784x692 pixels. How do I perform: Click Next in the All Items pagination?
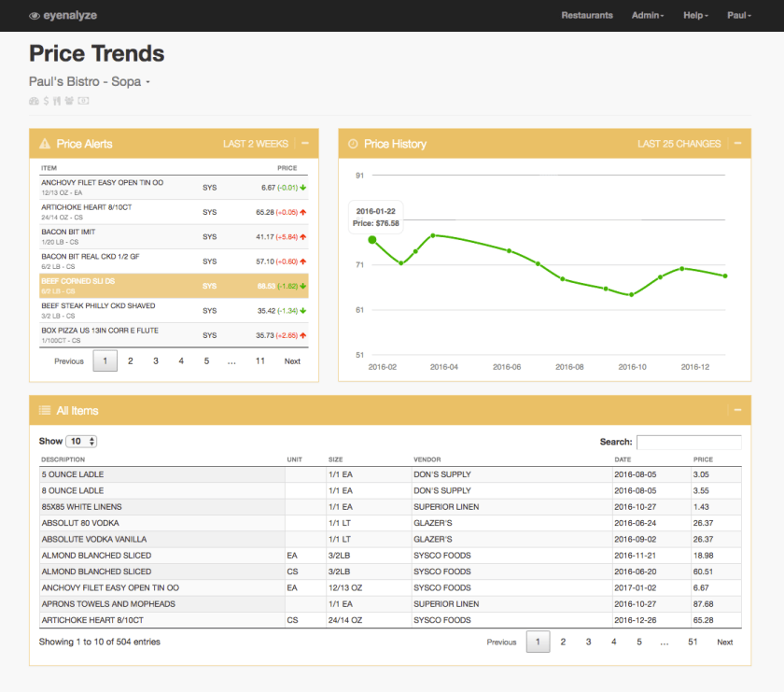point(725,642)
